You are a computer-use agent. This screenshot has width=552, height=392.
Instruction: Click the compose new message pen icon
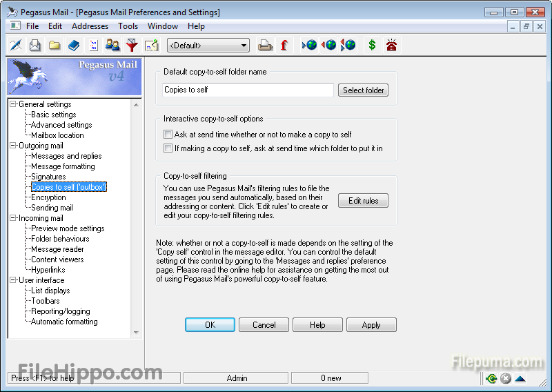point(16,46)
